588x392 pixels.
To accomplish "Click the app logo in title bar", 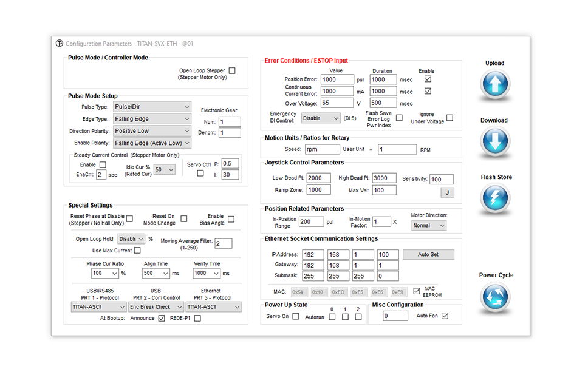I will 60,44.
